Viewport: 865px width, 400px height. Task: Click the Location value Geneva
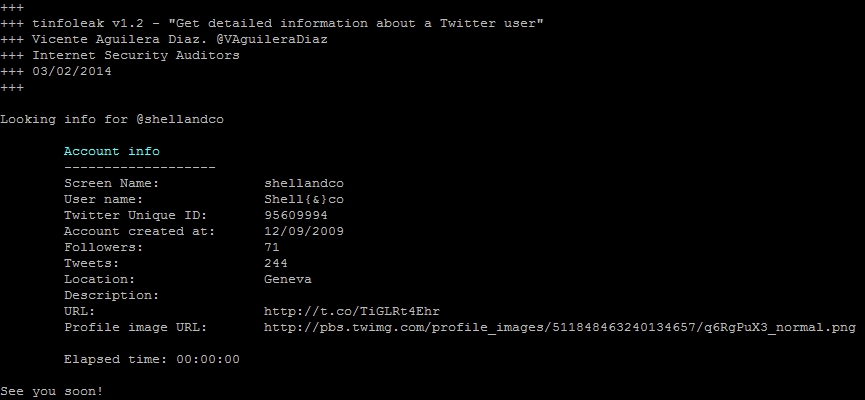pyautogui.click(x=287, y=279)
